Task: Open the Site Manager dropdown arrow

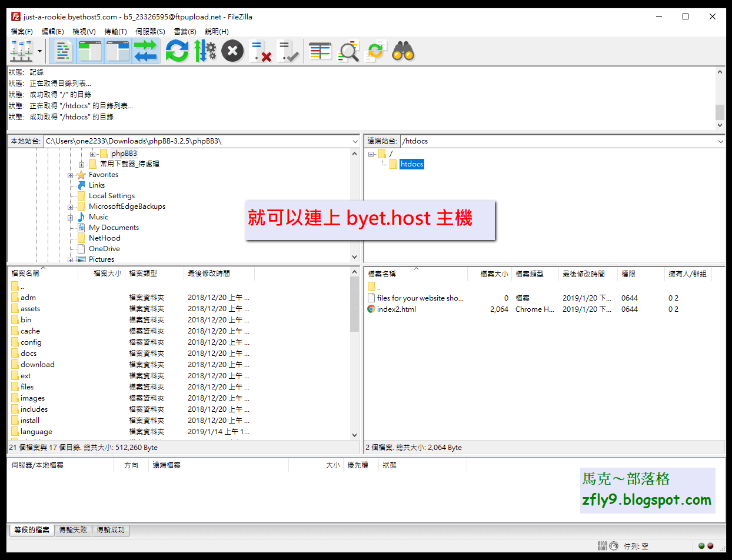Action: 39,51
